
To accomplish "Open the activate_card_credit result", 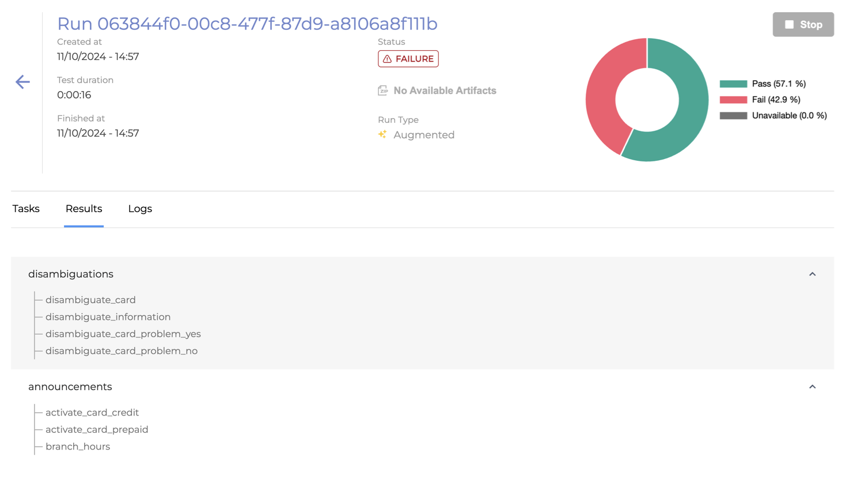I will [92, 413].
